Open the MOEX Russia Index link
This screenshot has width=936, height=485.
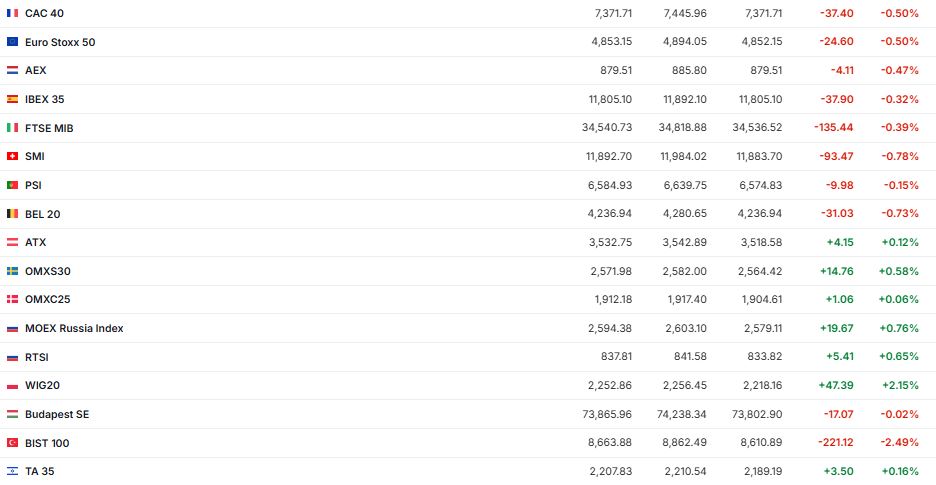pos(74,328)
